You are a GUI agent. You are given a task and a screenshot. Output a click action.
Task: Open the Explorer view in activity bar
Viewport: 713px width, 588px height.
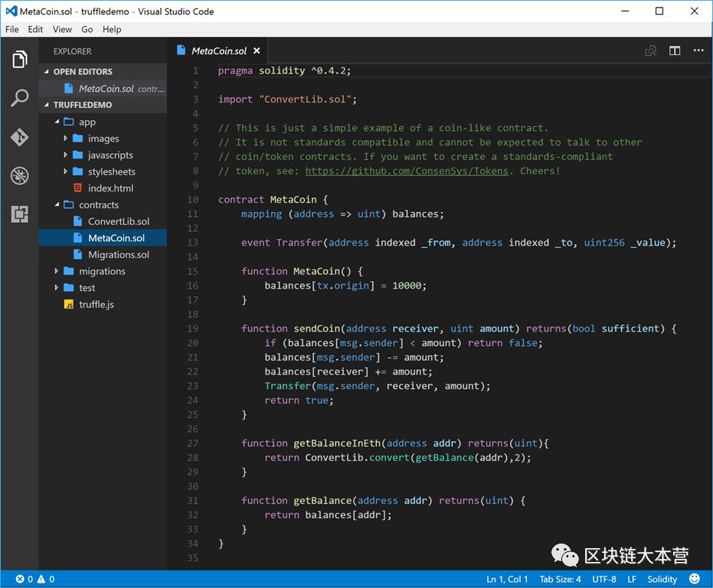(x=20, y=59)
